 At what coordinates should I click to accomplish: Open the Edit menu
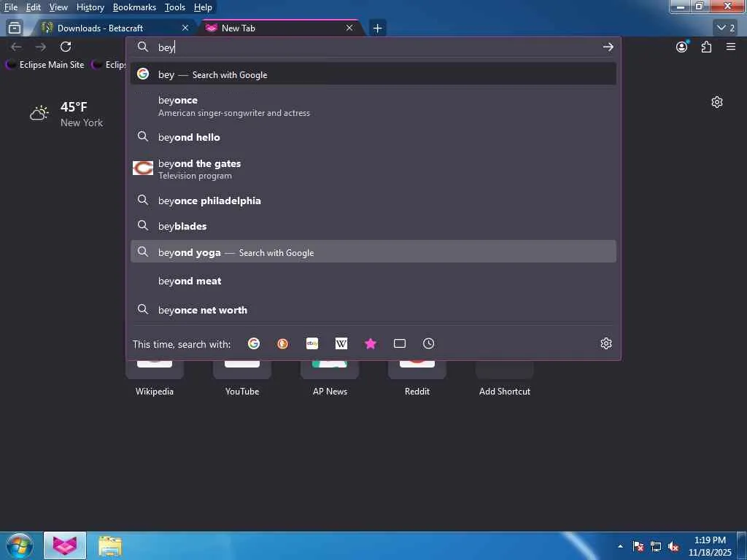pos(34,7)
